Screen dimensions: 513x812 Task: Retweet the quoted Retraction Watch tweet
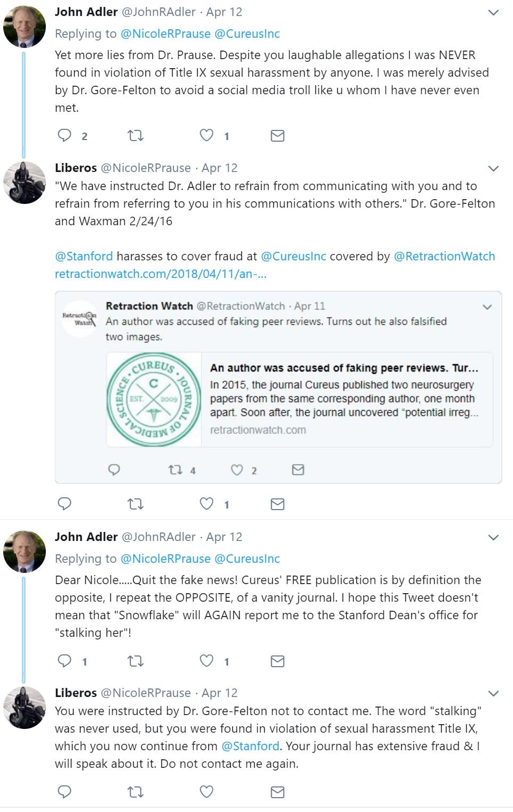(x=175, y=470)
